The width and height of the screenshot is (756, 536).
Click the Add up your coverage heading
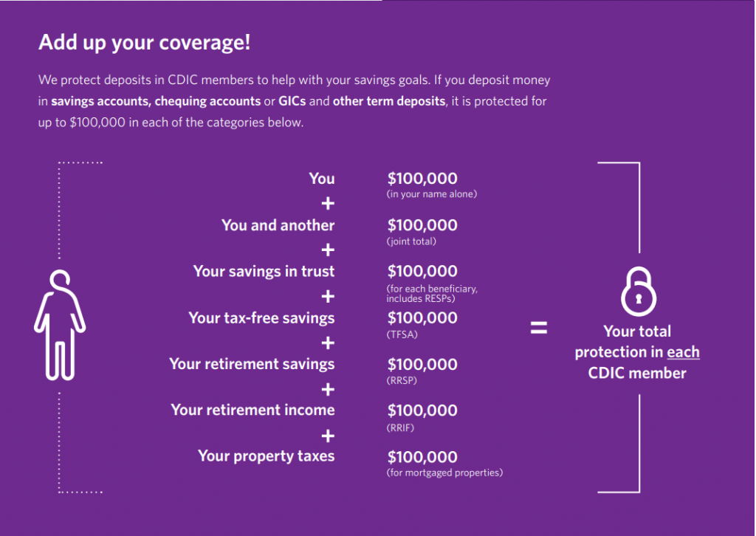click(144, 42)
